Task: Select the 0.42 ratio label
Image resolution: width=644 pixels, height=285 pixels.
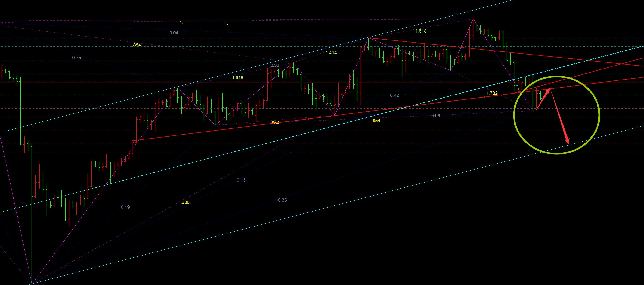Action: [395, 95]
